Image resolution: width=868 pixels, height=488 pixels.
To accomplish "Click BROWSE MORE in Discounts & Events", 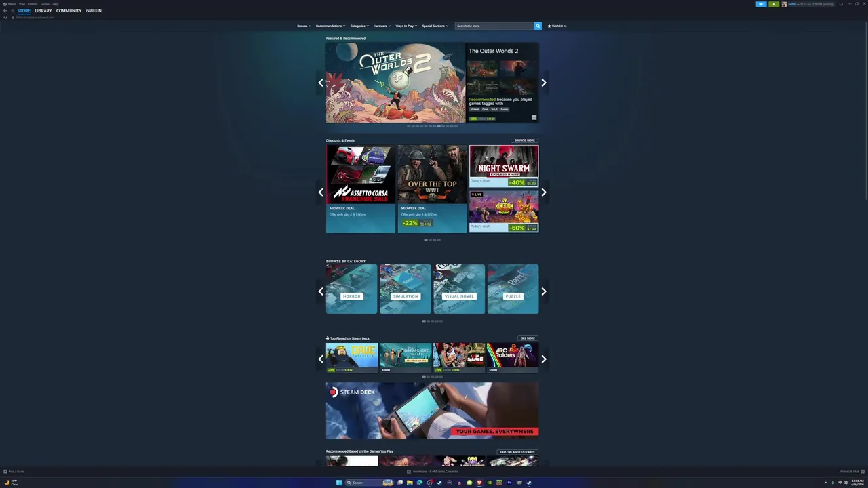I will pyautogui.click(x=524, y=140).
